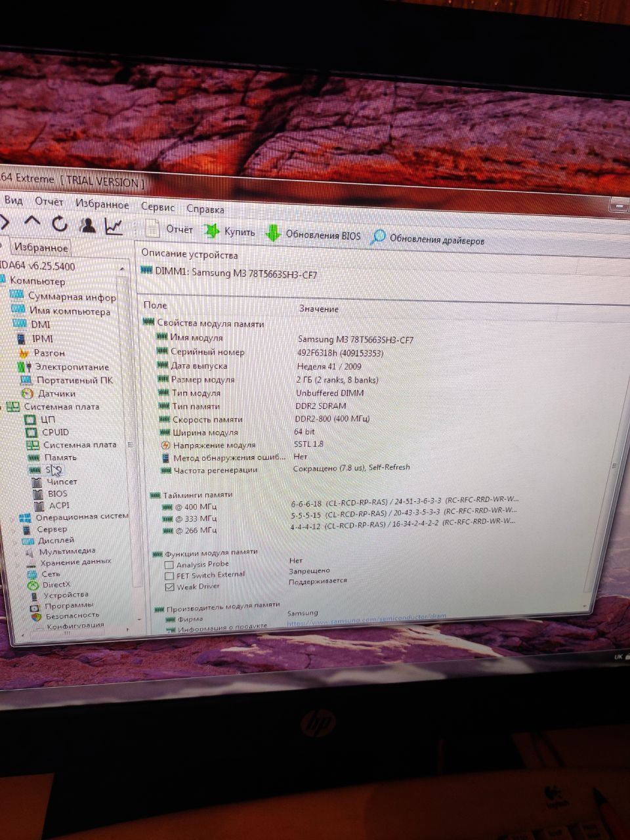Screen dimensions: 630x840
Task: Expand the Сервер tree node
Action: click(x=18, y=529)
